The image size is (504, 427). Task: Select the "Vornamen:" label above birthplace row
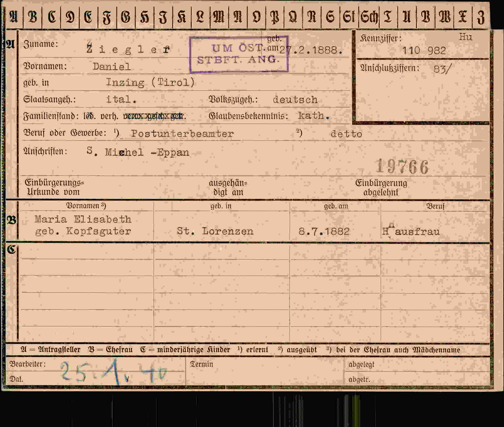[45, 66]
